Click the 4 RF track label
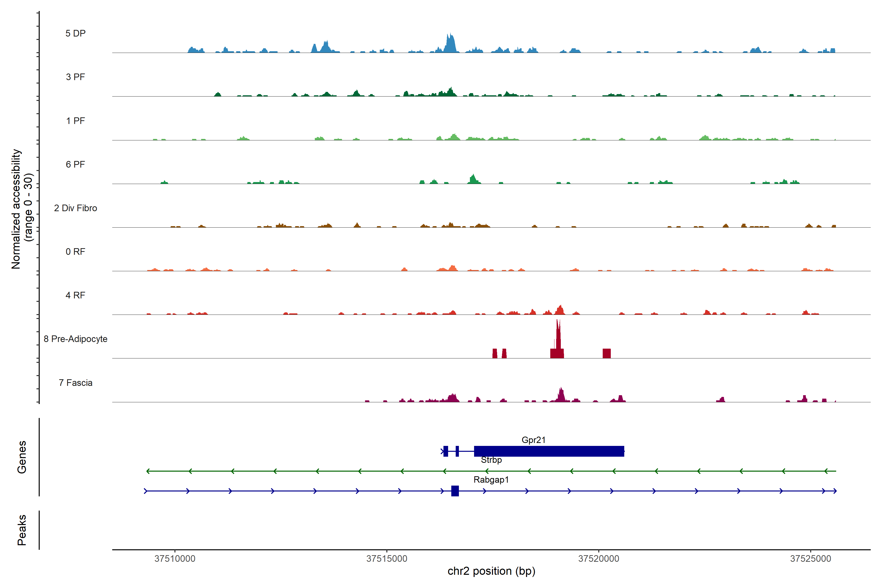This screenshot has width=882, height=588. coord(75,295)
